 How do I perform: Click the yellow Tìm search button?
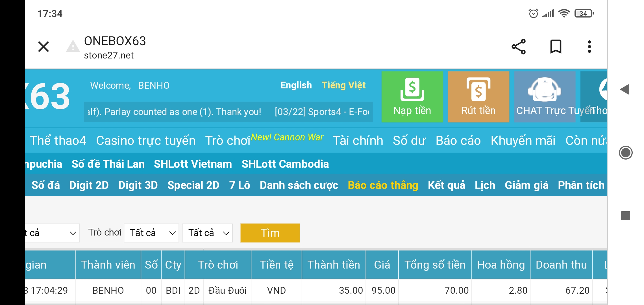(270, 233)
